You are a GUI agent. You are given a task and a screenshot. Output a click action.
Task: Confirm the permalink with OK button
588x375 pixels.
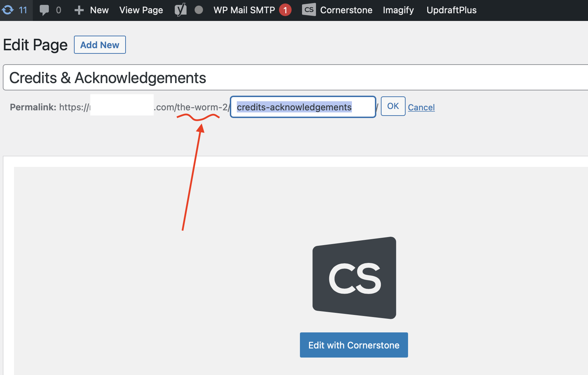tap(393, 106)
